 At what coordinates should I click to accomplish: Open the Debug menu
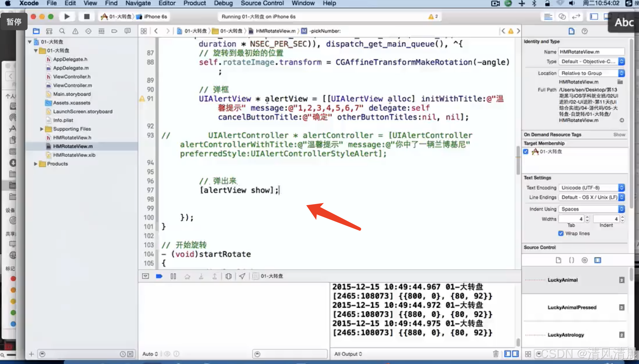(x=223, y=3)
